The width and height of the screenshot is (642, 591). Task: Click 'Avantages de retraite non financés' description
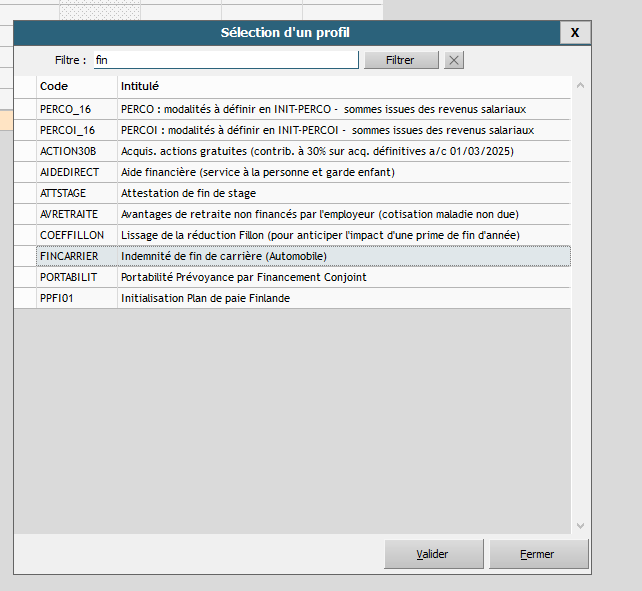[320, 214]
